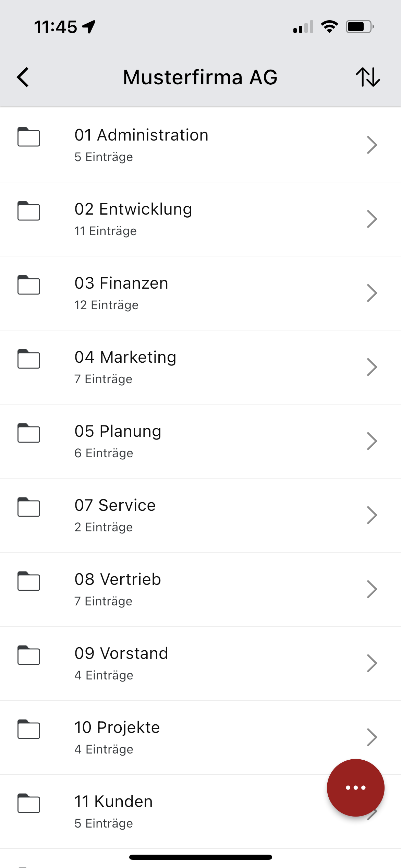Viewport: 401px width, 868px height.
Task: Expand 09 Vorstand using the chevron
Action: (372, 663)
